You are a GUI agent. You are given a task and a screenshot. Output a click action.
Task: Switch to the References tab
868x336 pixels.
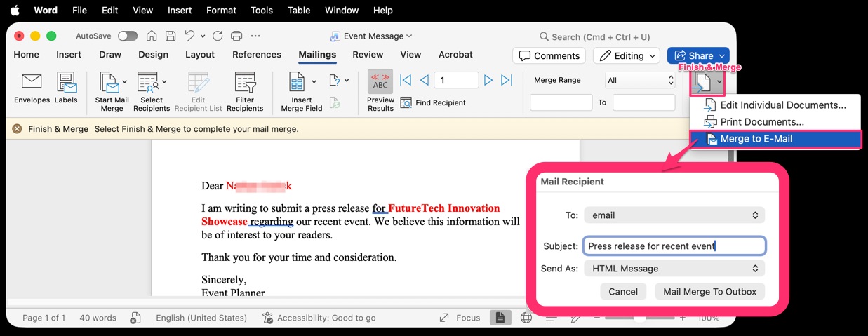coord(256,55)
